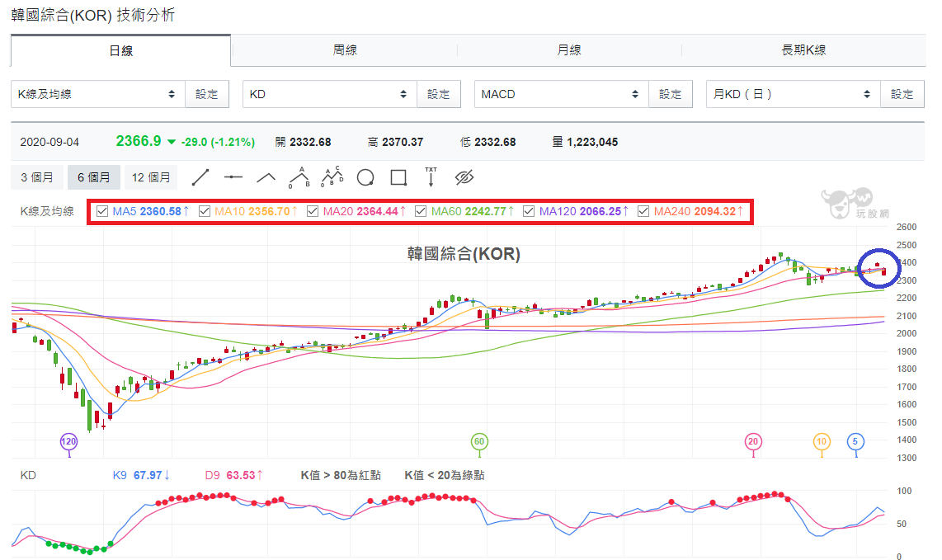Open the 月KD(日) dropdown
942x560 pixels.
click(x=793, y=94)
